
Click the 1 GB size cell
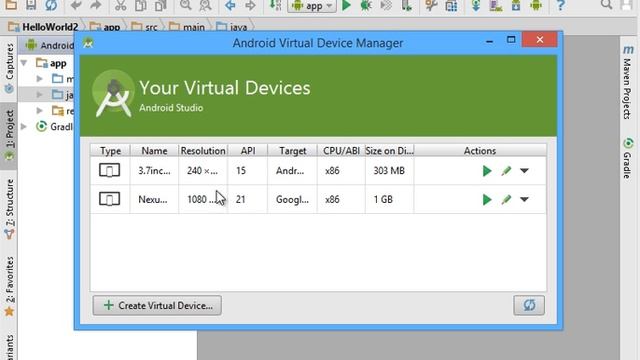[389, 200]
